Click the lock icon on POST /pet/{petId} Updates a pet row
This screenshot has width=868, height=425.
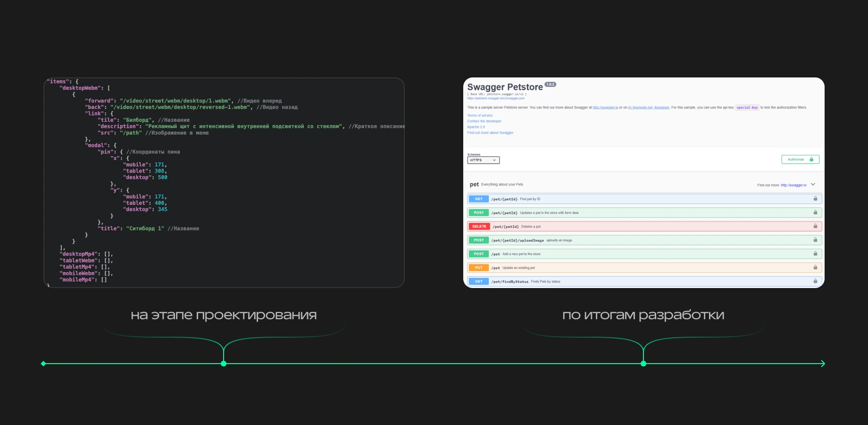coord(815,212)
